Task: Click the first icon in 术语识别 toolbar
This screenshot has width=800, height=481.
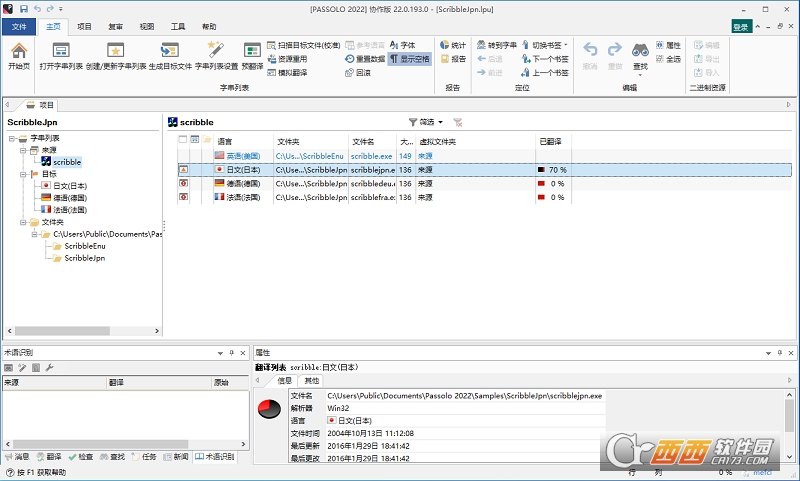Action: (x=8, y=367)
